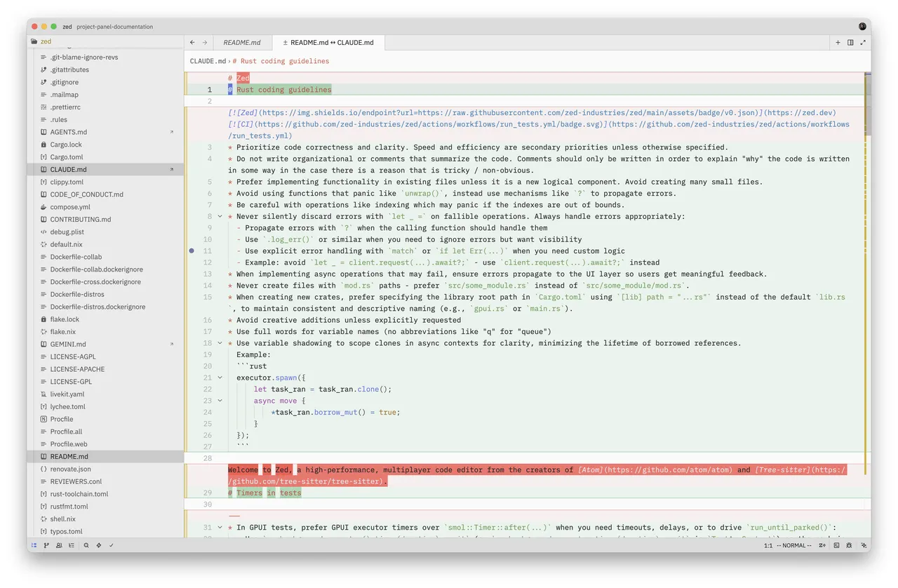Open the user avatar menu
This screenshot has width=898, height=588.
(x=863, y=27)
